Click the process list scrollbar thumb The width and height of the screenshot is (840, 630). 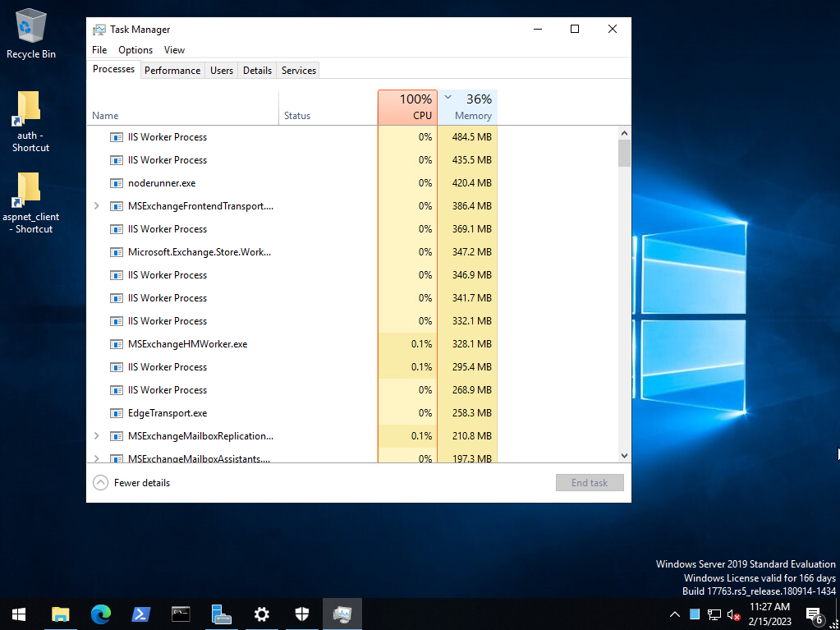coord(624,154)
